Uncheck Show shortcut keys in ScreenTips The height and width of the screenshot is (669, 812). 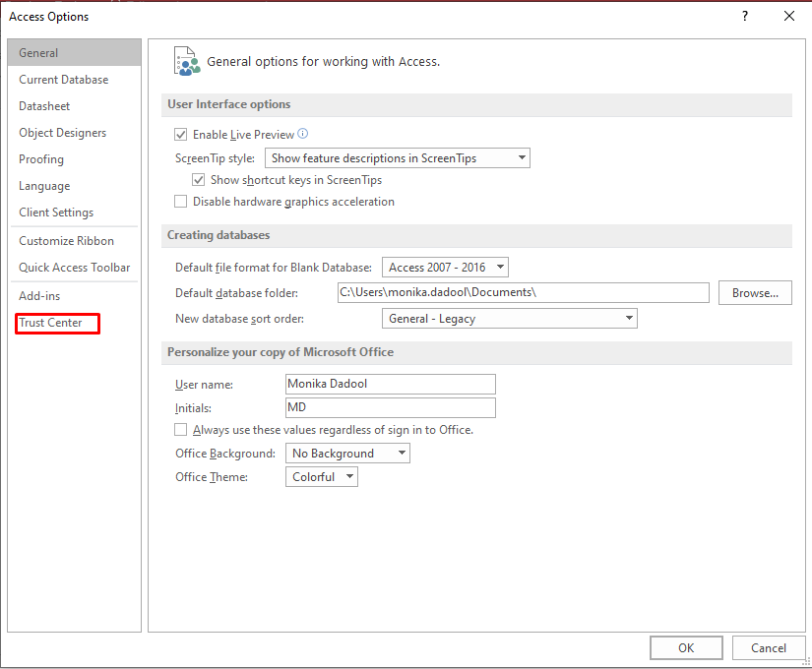pyautogui.click(x=198, y=180)
